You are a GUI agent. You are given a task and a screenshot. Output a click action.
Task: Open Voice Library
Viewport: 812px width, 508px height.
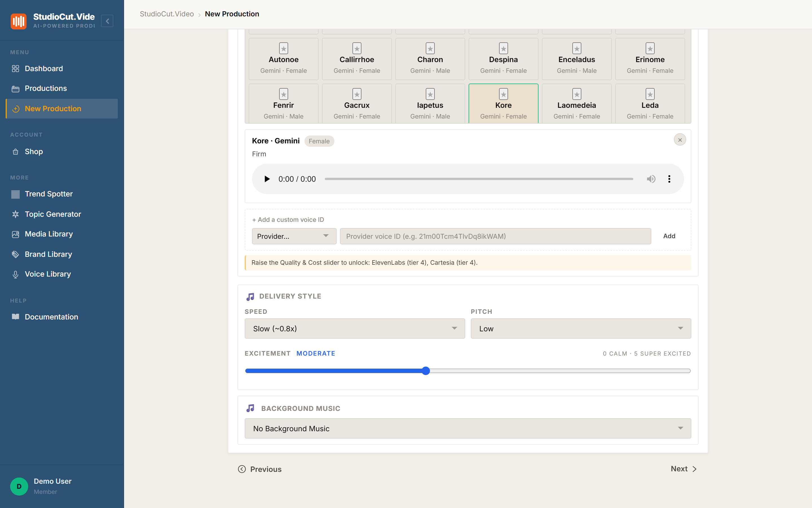[x=62, y=274]
